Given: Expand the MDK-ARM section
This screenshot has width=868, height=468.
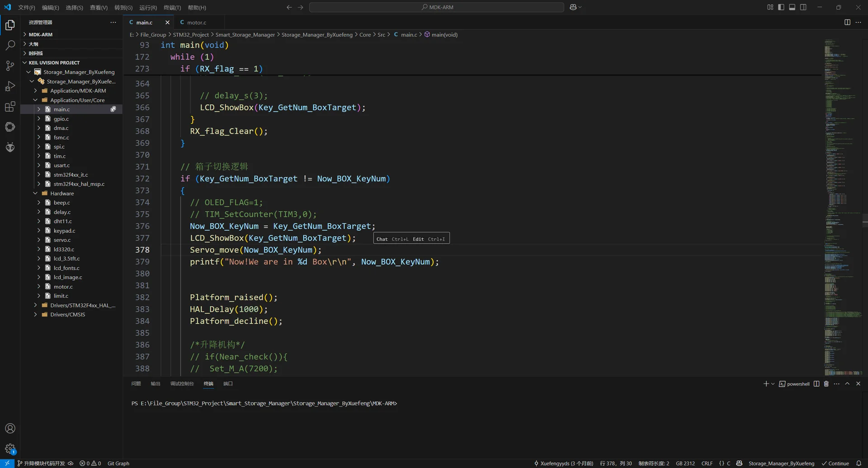Looking at the screenshot, I should 41,34.
